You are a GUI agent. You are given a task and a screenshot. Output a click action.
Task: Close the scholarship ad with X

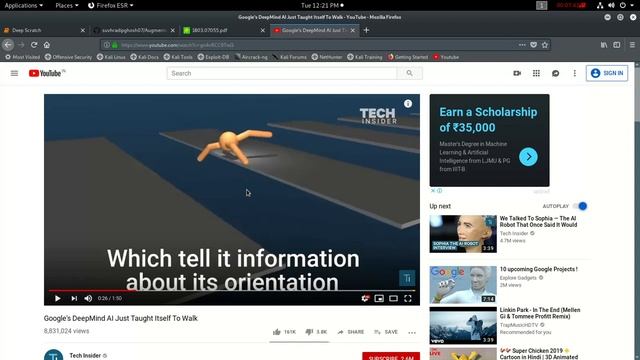(433, 191)
